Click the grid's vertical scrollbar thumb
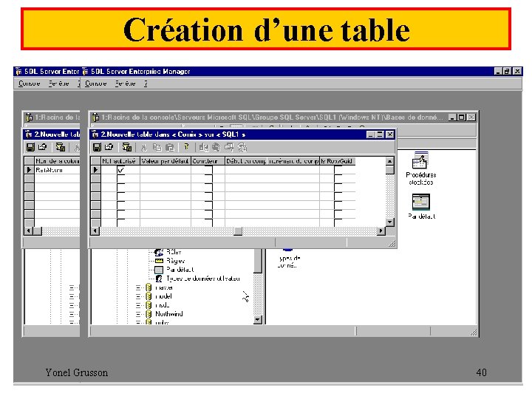 click(390, 170)
